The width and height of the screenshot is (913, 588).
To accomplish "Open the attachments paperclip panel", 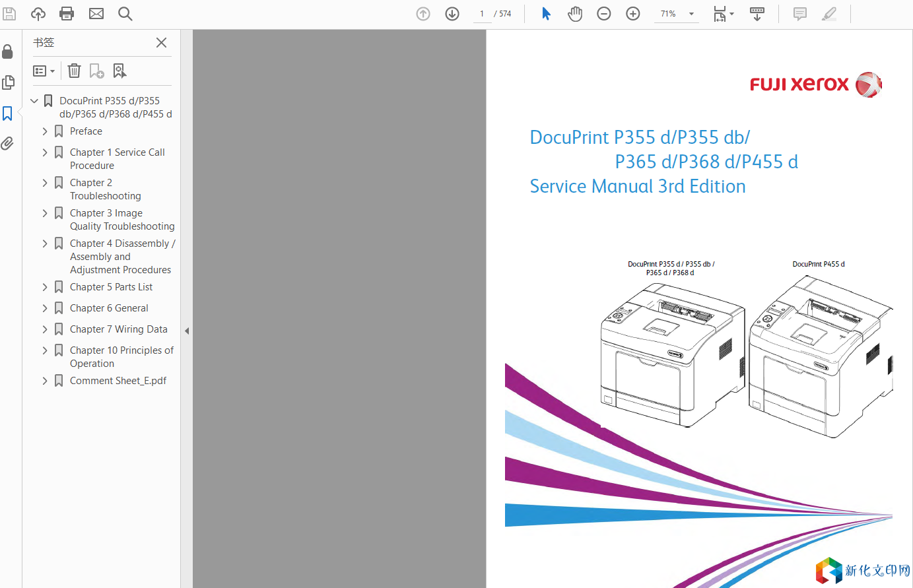I will pos(8,144).
